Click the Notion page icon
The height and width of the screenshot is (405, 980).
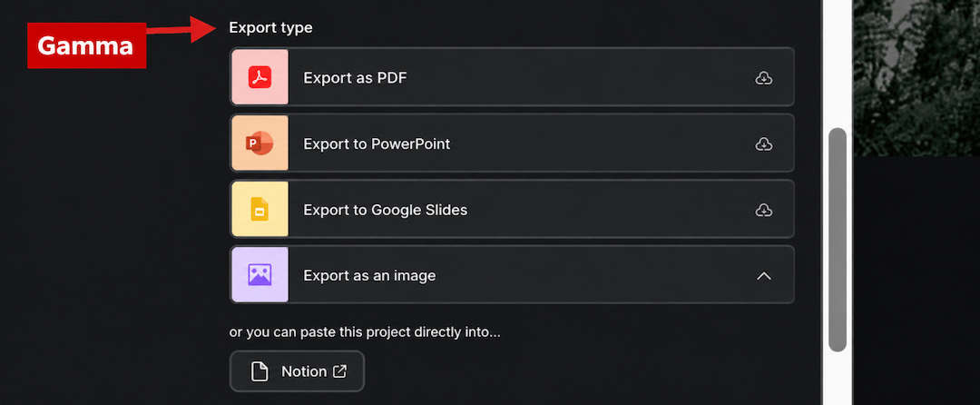pos(260,371)
